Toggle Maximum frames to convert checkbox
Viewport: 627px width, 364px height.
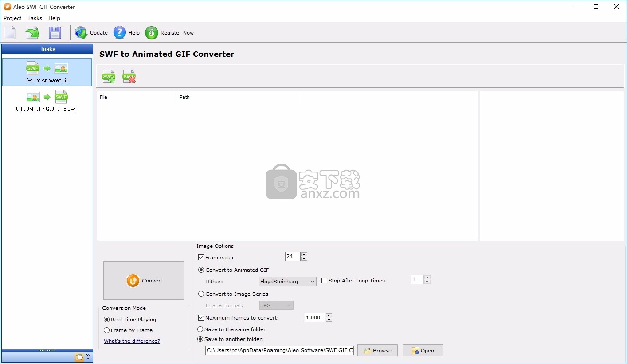[201, 318]
